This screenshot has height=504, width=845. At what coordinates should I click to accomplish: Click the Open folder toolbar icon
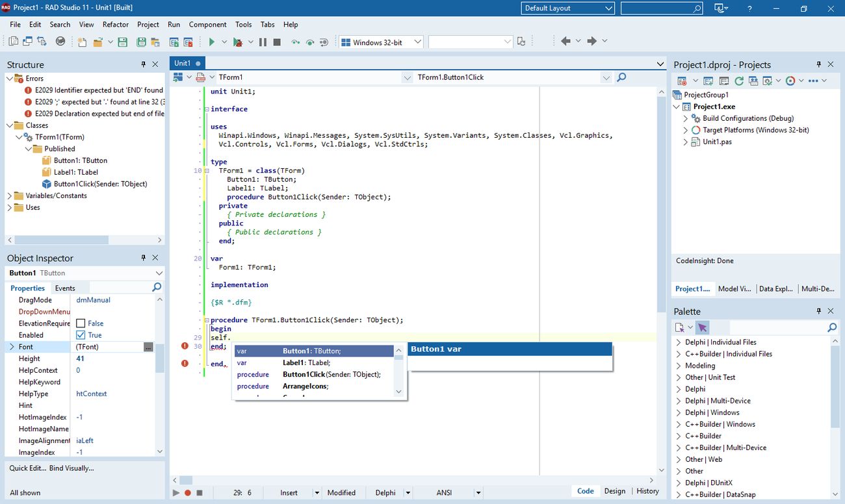pos(97,42)
